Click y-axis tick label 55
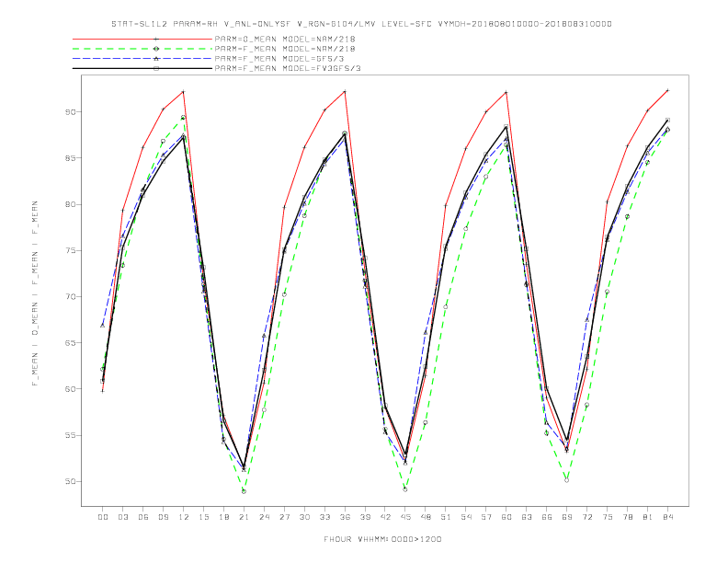The image size is (728, 563). tap(70, 435)
